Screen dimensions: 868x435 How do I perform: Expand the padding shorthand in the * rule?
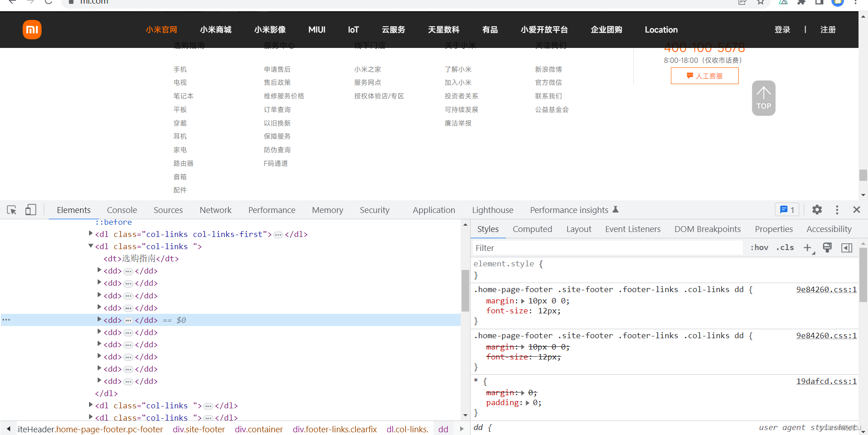[528, 403]
